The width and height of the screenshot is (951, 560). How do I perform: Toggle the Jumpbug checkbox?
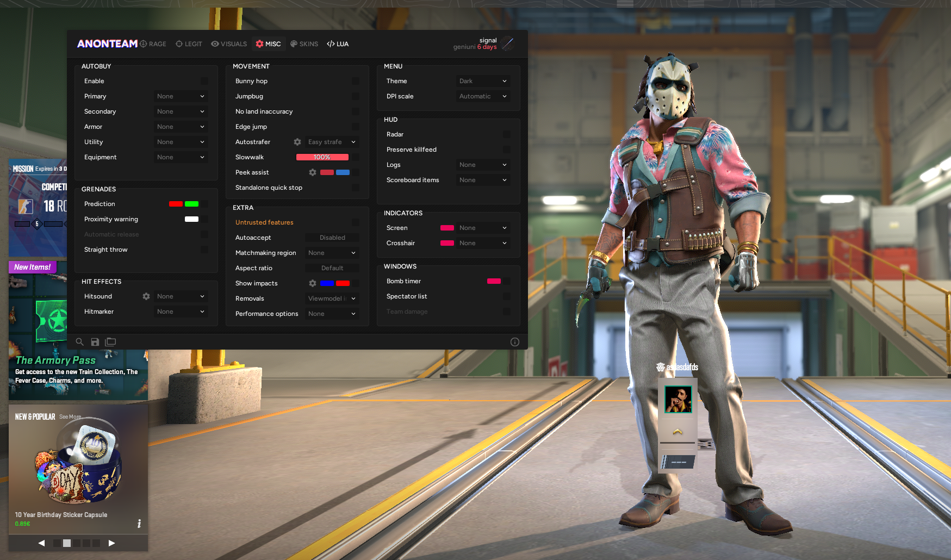coord(356,96)
